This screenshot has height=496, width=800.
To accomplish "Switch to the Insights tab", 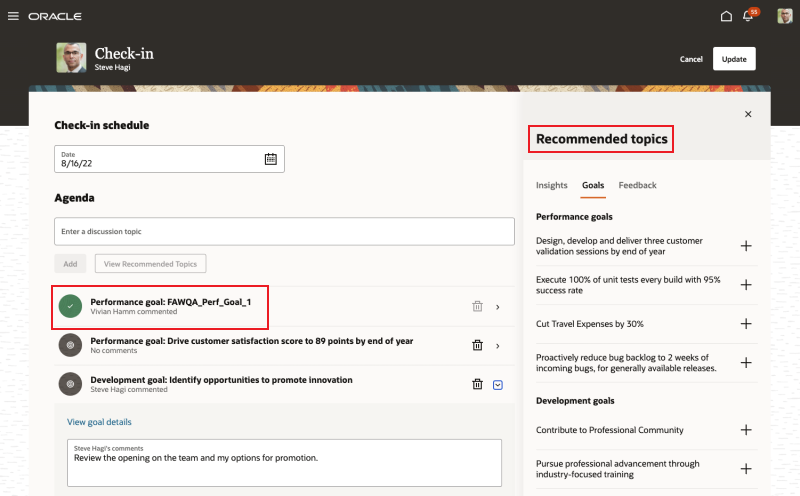I will pyautogui.click(x=552, y=185).
